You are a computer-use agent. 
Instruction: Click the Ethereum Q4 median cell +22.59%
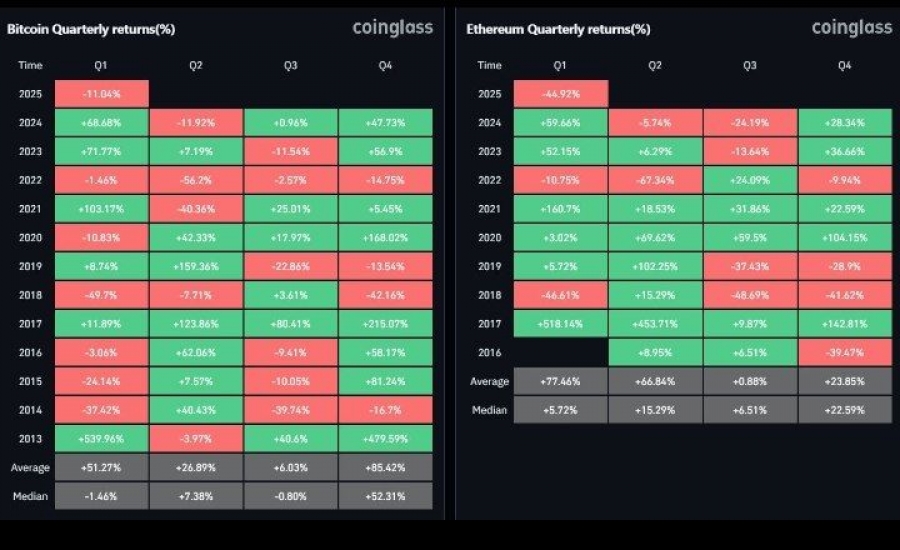[x=845, y=410]
